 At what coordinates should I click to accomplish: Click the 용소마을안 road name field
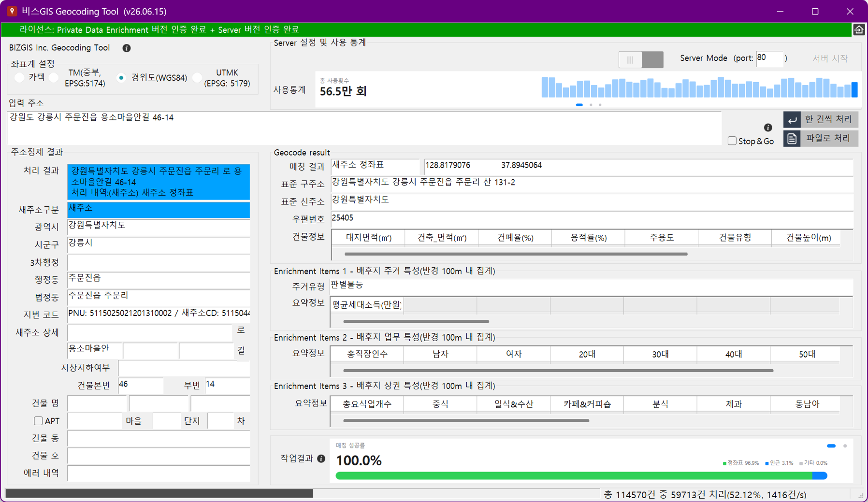95,350
